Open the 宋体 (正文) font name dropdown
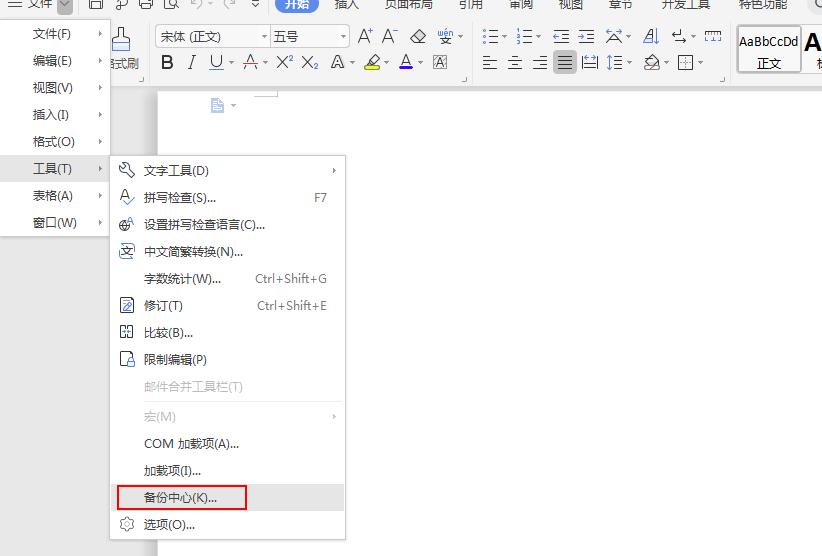Image resolution: width=822 pixels, height=556 pixels. [x=264, y=37]
